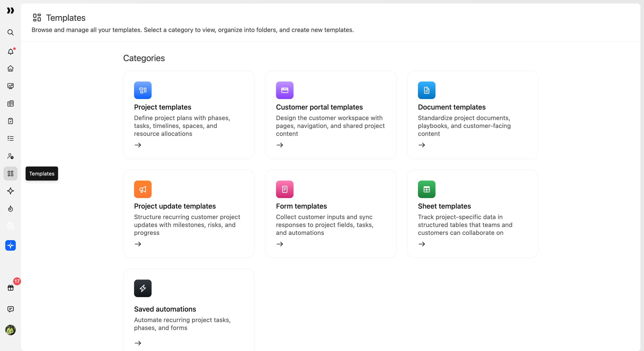Open Project update templates card
The height and width of the screenshot is (351, 644).
pos(189,214)
